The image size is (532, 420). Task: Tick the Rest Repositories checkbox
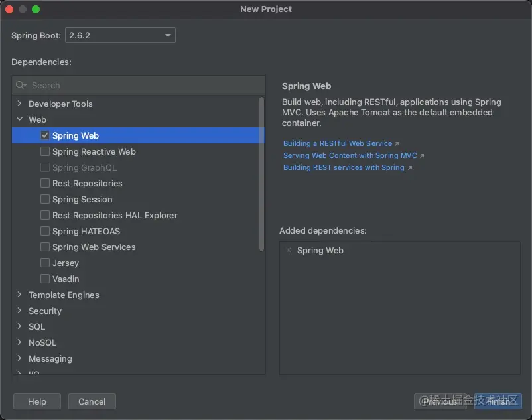45,183
